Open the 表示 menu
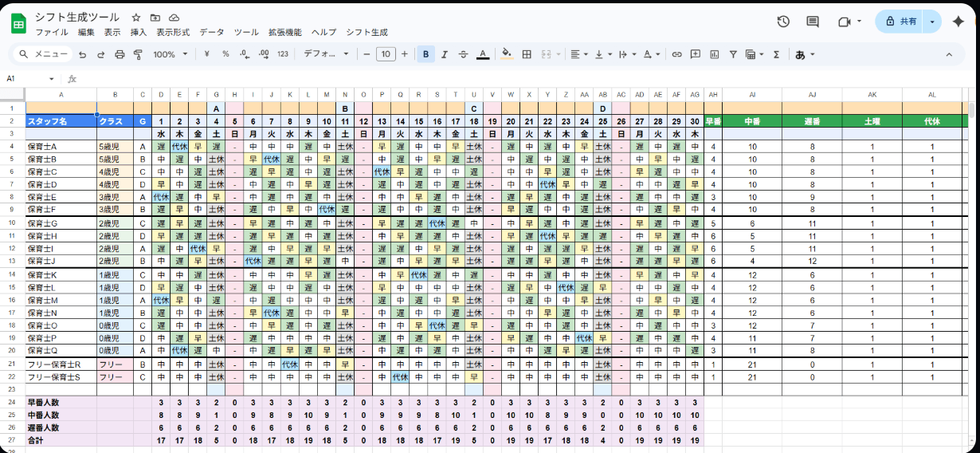 112,33
